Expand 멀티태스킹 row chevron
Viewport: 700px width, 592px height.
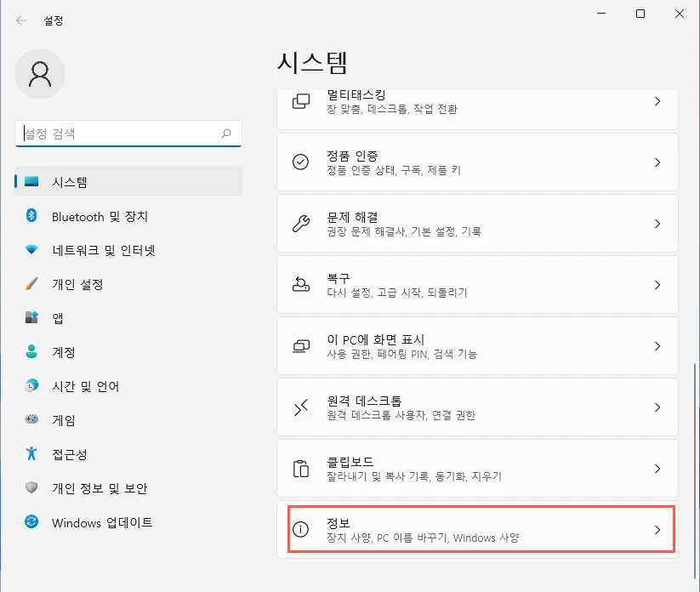(x=657, y=101)
